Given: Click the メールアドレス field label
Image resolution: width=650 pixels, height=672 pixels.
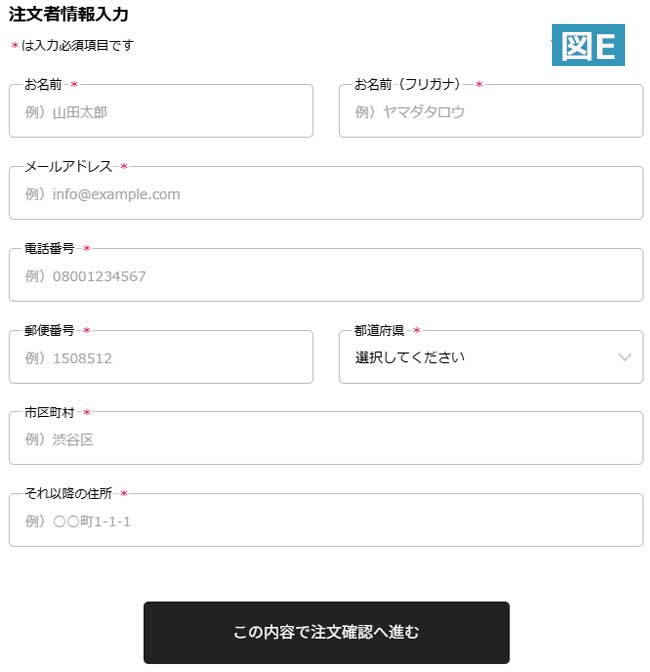Looking at the screenshot, I should point(68,166).
